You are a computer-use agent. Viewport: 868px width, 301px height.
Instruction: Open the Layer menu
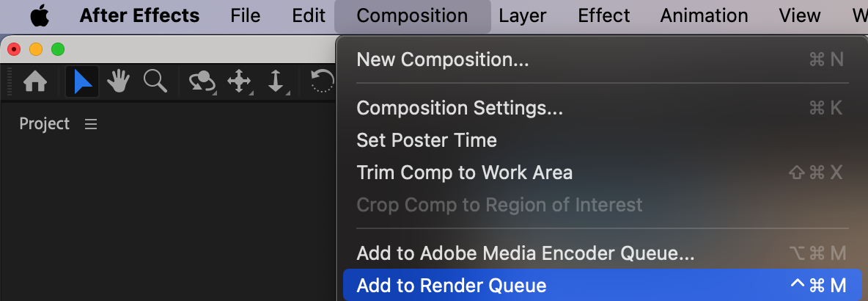pos(523,15)
